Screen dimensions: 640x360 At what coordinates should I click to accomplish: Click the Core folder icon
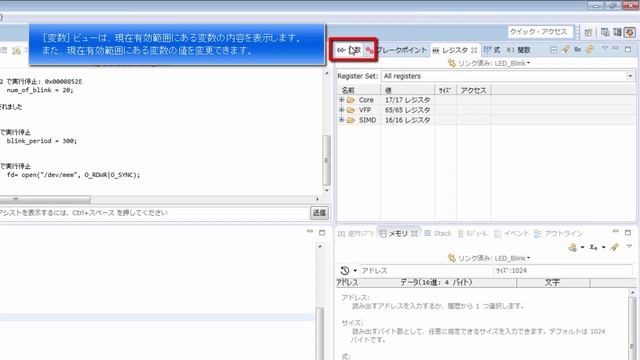[351, 100]
